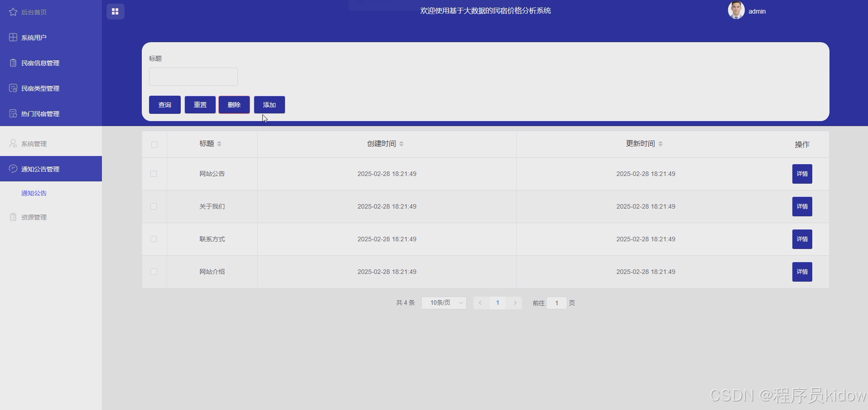Sort by 更新时间 column arrows
The height and width of the screenshot is (410, 868).
tap(661, 144)
